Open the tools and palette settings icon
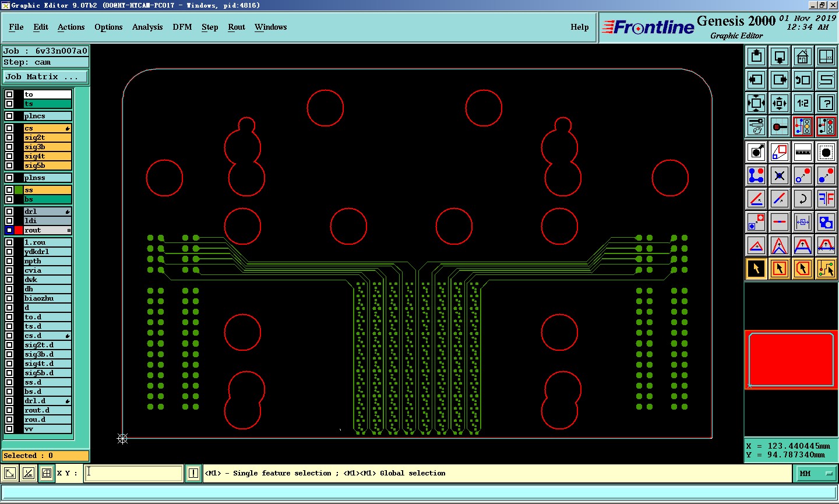The image size is (839, 504). click(x=756, y=126)
